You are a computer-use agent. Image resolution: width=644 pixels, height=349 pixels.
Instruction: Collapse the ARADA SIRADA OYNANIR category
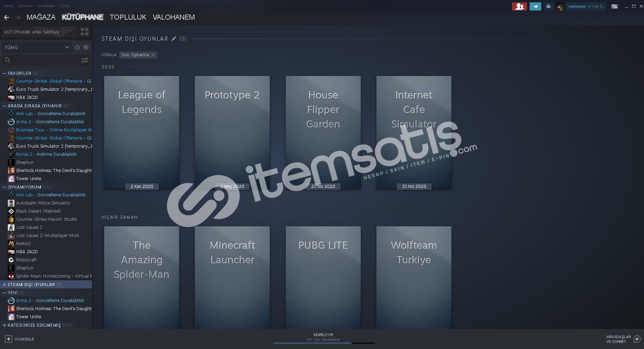click(x=4, y=106)
